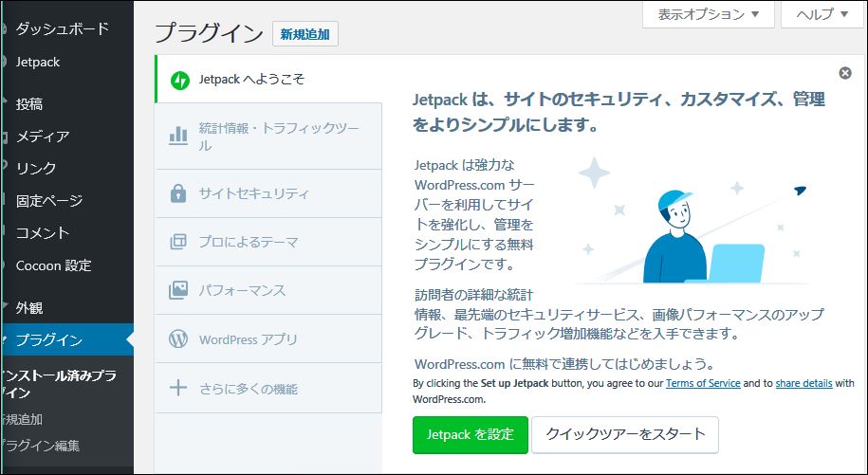Dismiss the Jetpack welcome panel
Screen dimensions: 868x475
(844, 73)
